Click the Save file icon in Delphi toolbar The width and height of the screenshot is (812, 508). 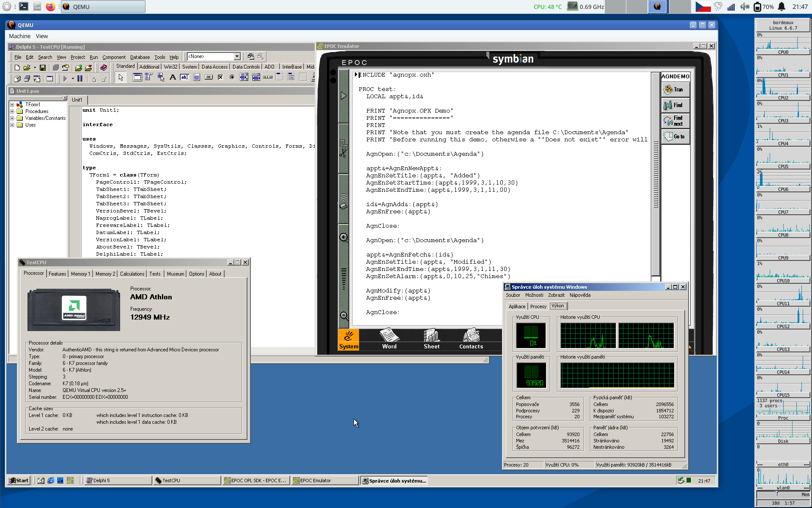pyautogui.click(x=42, y=68)
